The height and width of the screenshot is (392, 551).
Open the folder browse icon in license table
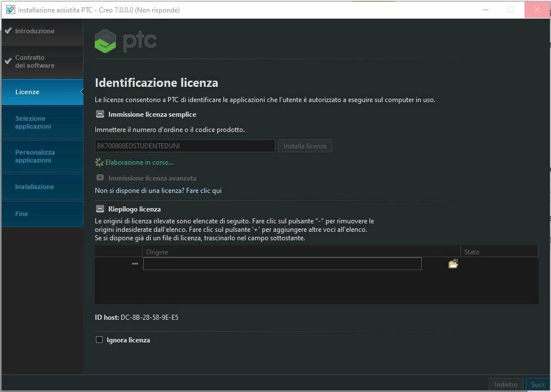453,263
